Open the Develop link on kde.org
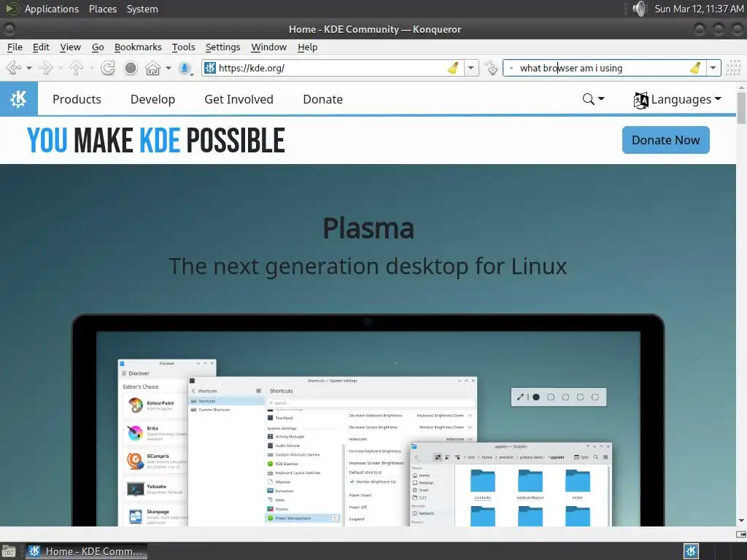747x560 pixels. pos(152,99)
